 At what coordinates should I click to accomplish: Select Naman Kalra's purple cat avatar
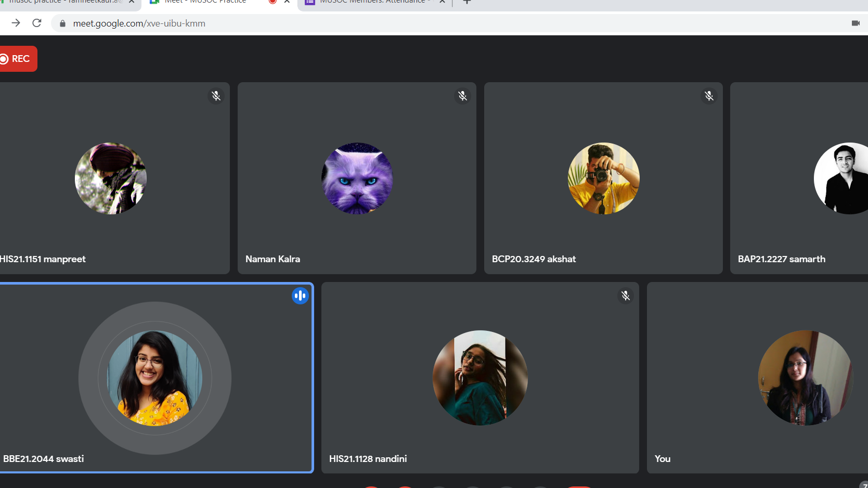[357, 178]
